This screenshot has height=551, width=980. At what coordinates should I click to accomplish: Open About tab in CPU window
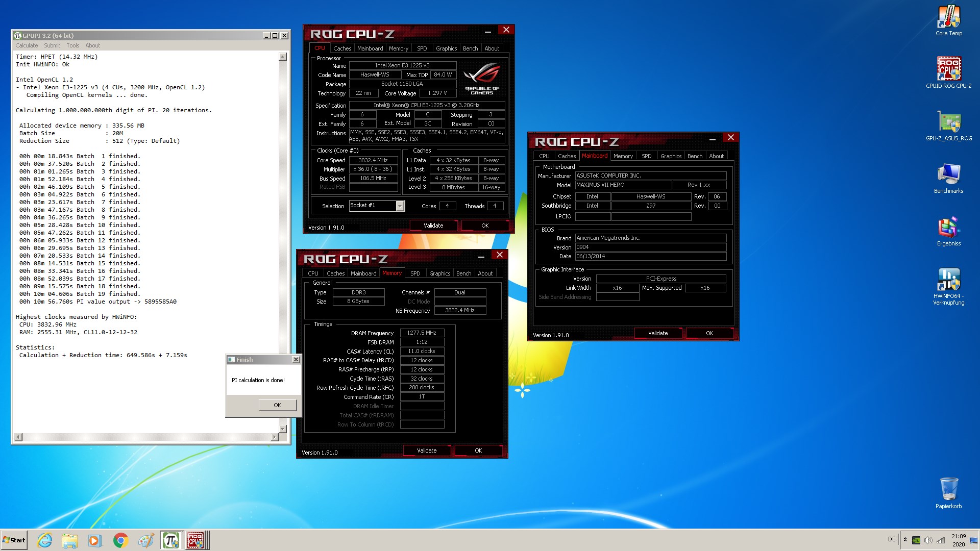tap(492, 48)
